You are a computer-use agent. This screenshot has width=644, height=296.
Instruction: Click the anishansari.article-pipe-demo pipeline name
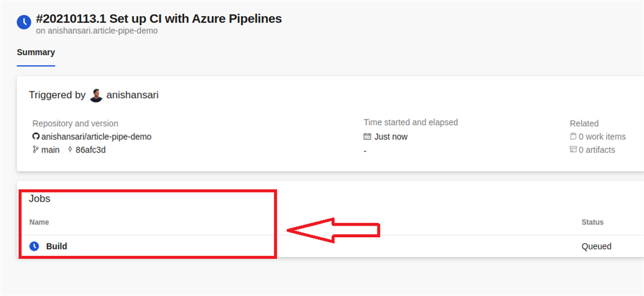[x=103, y=31]
